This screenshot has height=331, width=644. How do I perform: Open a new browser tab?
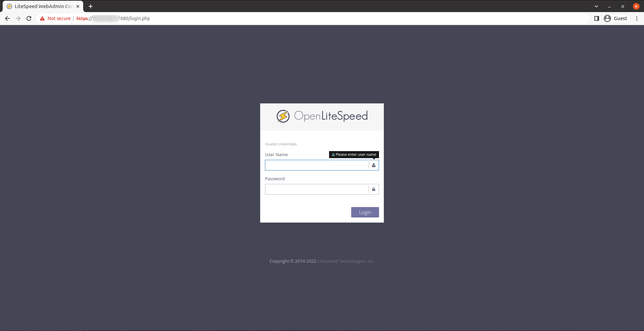[x=91, y=6]
